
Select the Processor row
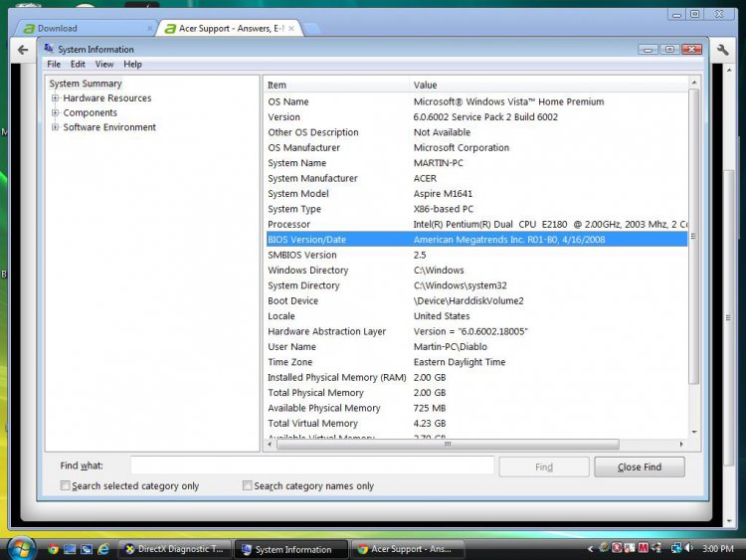[476, 224]
